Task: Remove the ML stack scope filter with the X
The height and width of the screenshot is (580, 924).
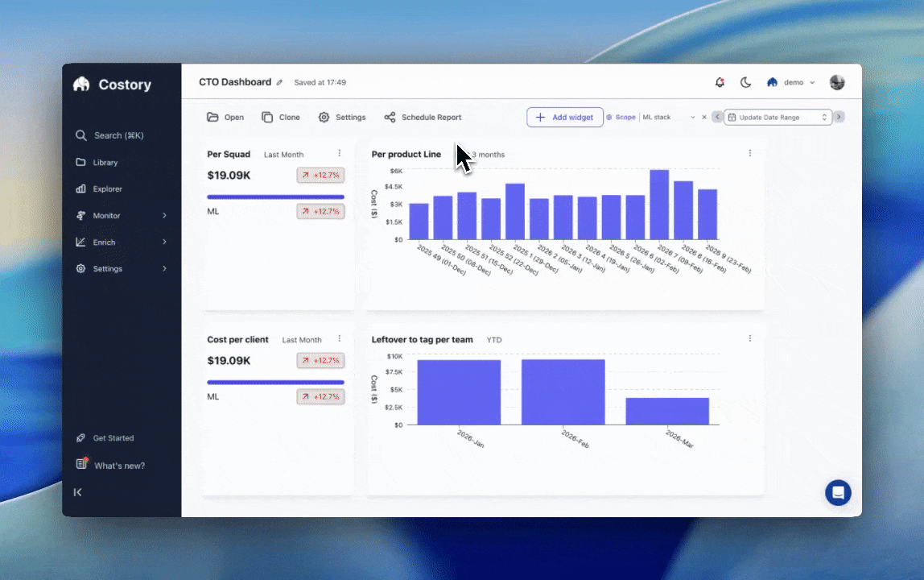Action: point(706,117)
